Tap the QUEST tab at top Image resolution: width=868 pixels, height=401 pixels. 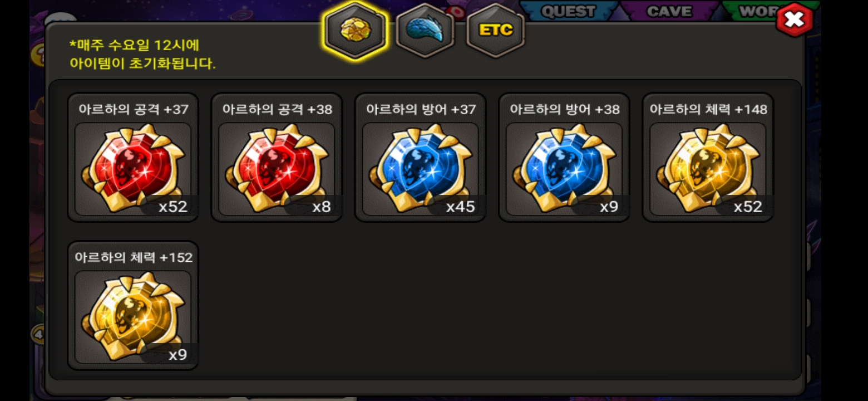click(568, 11)
